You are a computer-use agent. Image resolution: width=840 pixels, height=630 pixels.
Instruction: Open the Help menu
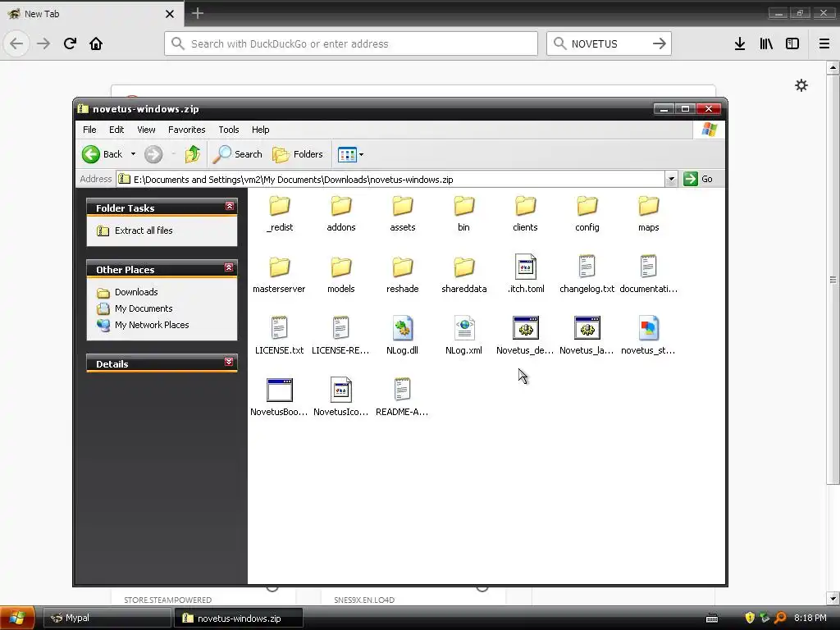point(260,130)
